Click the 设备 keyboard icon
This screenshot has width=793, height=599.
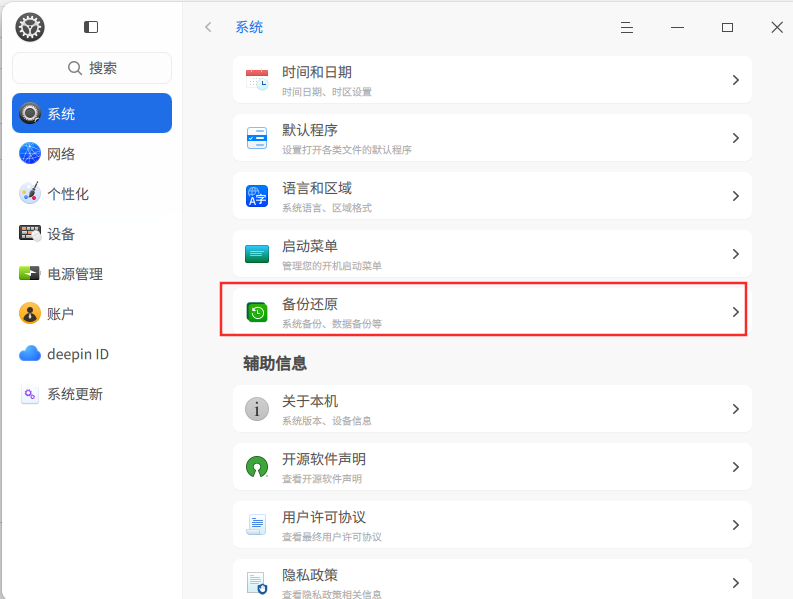(30, 233)
